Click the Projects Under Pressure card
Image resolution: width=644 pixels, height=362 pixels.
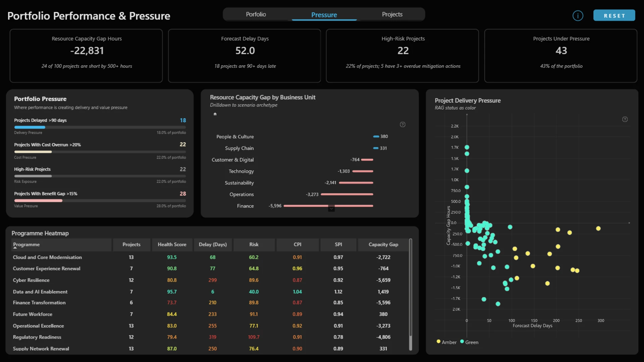561,56
